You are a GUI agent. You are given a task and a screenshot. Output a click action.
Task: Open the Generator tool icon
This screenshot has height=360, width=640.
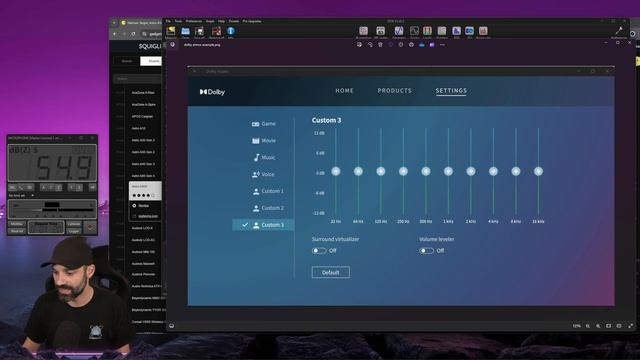(399, 31)
